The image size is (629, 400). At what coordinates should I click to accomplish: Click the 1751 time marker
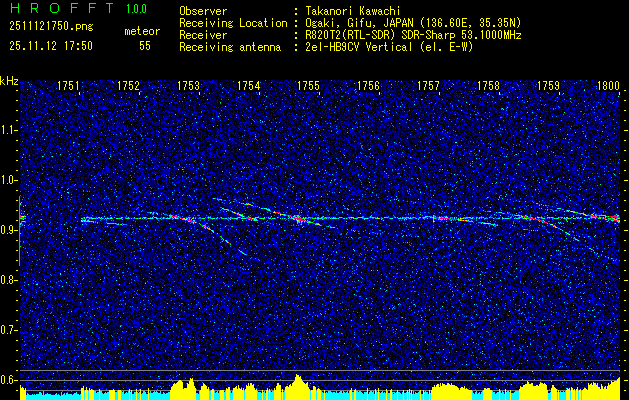point(69,85)
